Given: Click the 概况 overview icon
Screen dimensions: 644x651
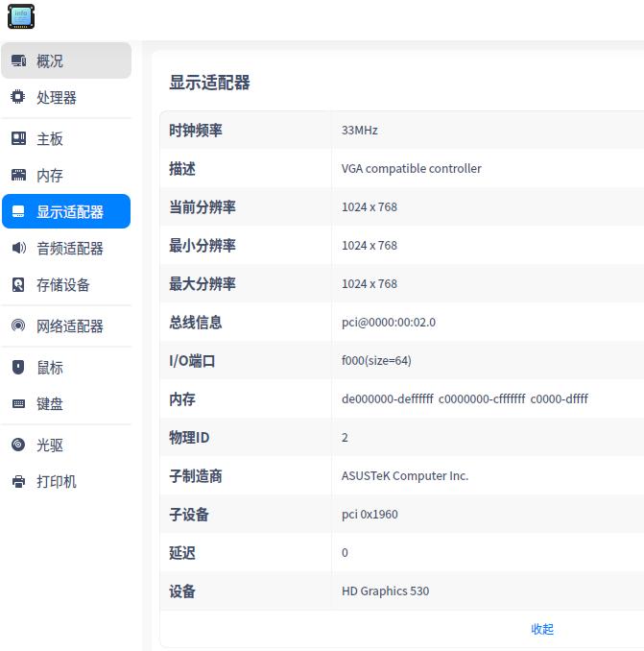Looking at the screenshot, I should 18,60.
